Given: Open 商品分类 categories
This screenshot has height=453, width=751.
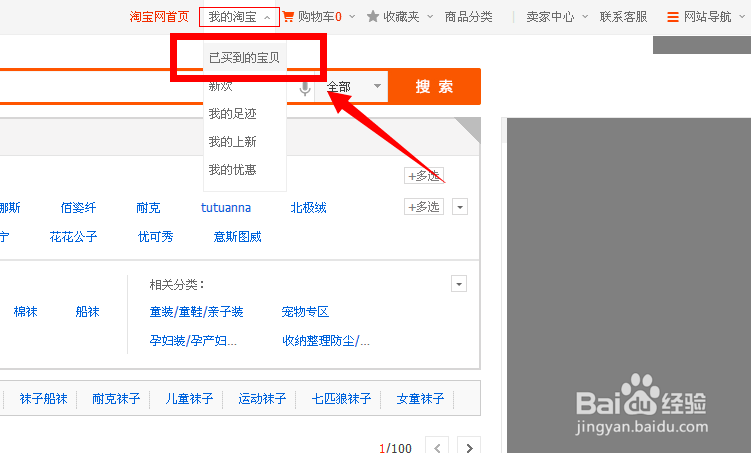Looking at the screenshot, I should click(468, 17).
